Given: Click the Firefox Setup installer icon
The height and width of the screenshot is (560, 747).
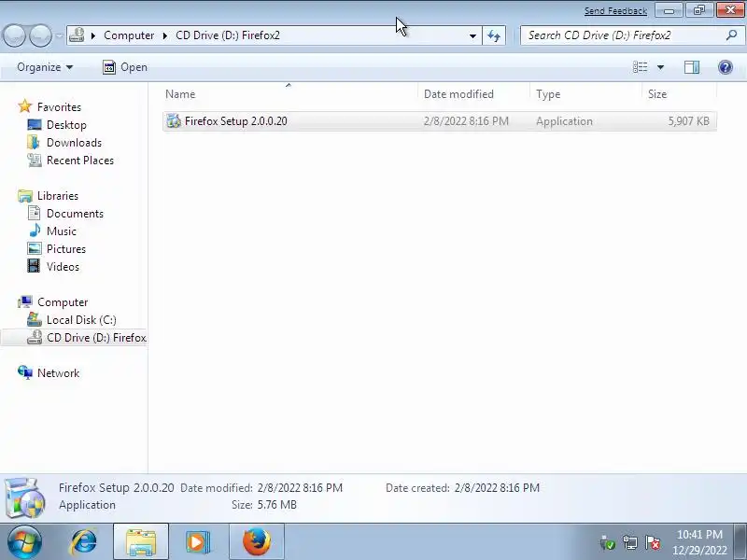Looking at the screenshot, I should point(174,121).
